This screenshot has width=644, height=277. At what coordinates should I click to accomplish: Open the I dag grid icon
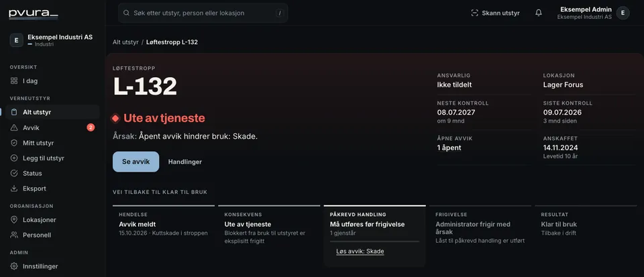tap(14, 81)
